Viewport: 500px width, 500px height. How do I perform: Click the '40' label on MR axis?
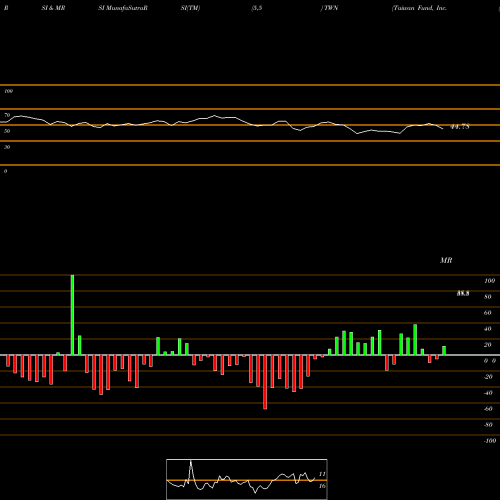tap(488, 329)
